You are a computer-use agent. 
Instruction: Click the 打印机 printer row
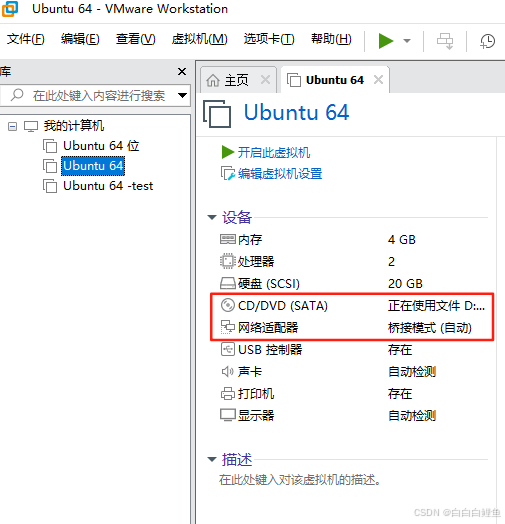pyautogui.click(x=353, y=394)
